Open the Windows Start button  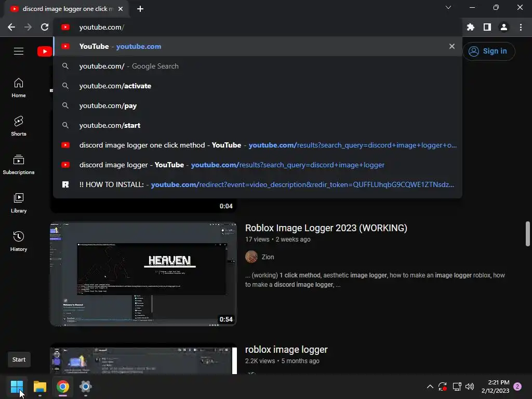coord(17,387)
